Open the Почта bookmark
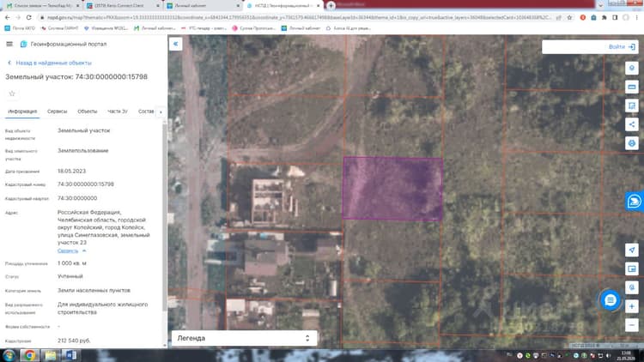The height and width of the screenshot is (362, 644). pyautogui.click(x=20, y=28)
